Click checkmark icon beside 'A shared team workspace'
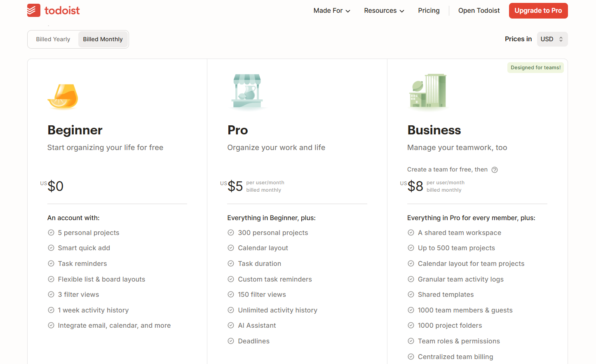The width and height of the screenshot is (596, 364). tap(411, 232)
